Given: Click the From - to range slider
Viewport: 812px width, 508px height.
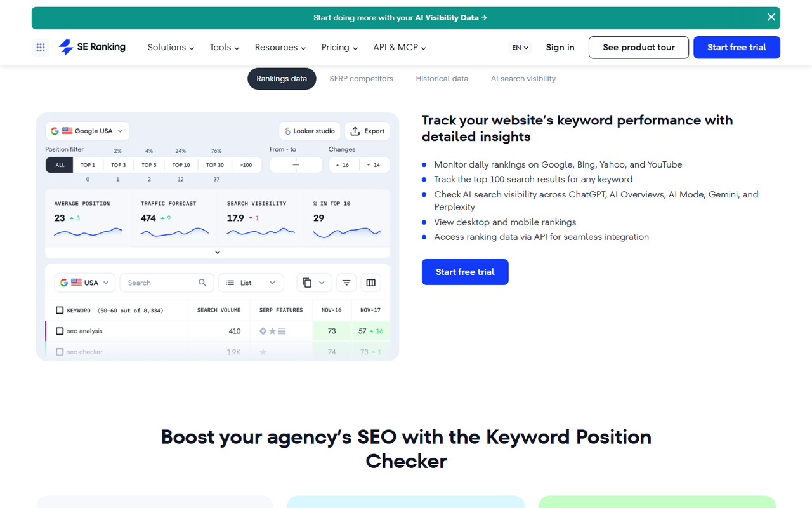Looking at the screenshot, I should [296, 165].
